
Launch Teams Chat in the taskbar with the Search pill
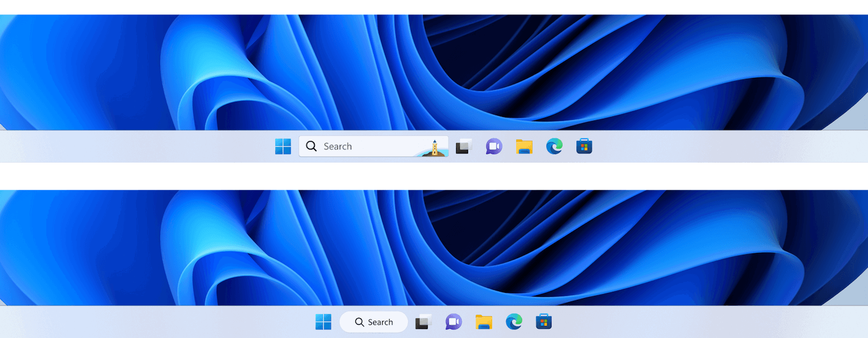(454, 322)
